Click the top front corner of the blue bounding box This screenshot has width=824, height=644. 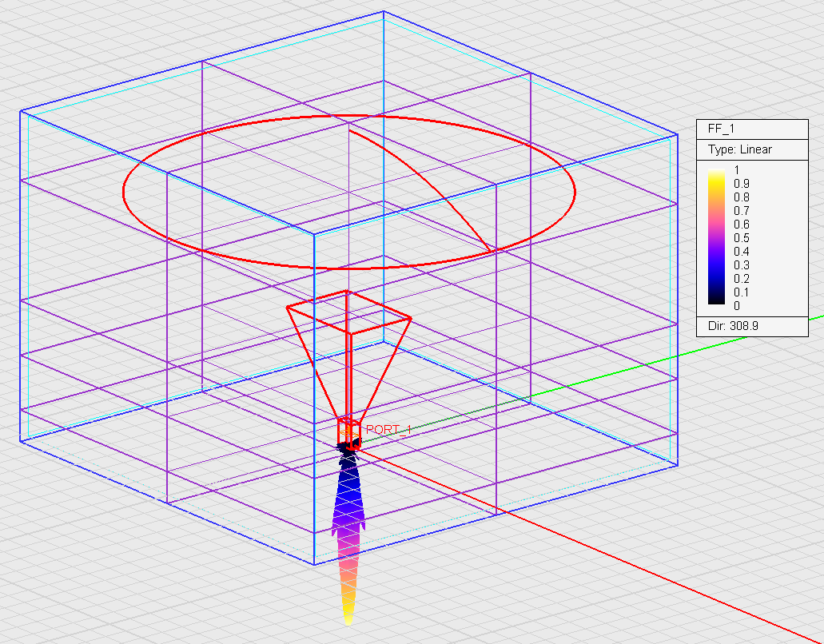(x=313, y=235)
